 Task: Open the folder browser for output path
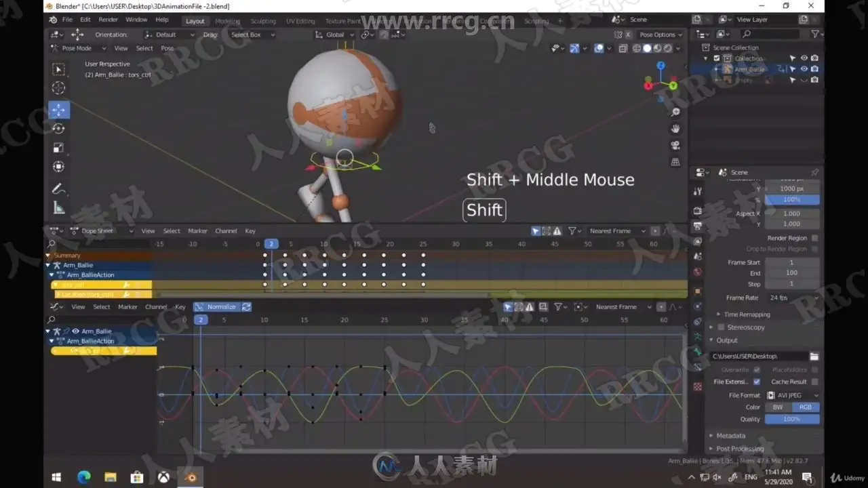pyautogui.click(x=814, y=357)
